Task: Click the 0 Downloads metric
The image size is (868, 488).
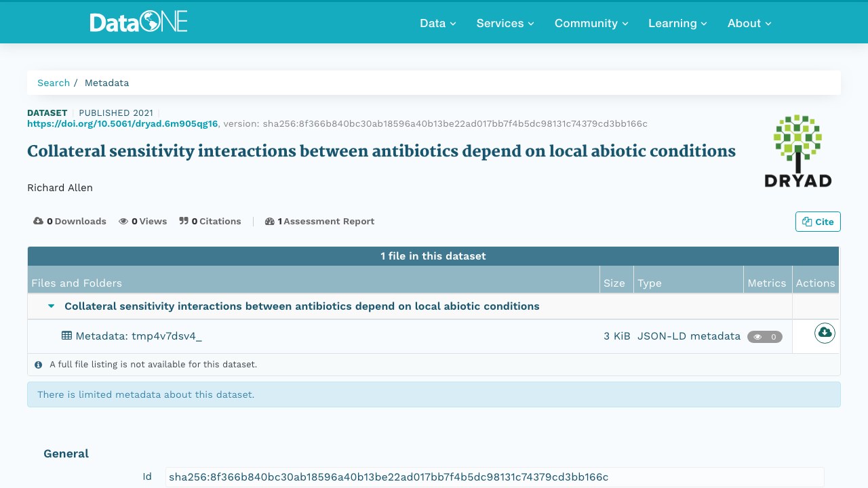Action: (70, 221)
